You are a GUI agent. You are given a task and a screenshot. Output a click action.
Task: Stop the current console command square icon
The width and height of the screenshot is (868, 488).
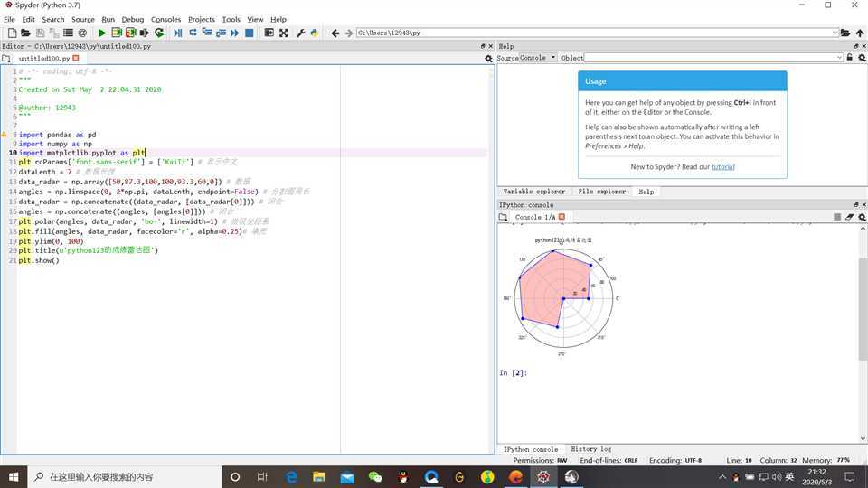click(837, 217)
